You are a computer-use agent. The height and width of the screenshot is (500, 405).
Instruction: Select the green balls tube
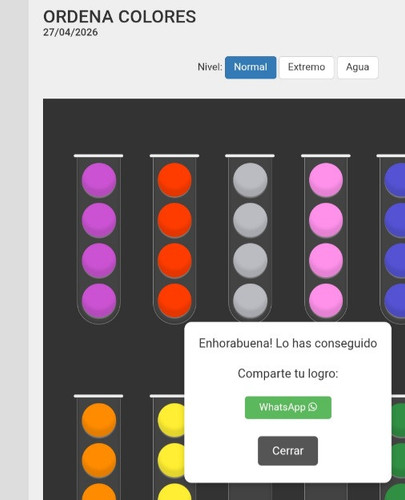(x=398, y=447)
